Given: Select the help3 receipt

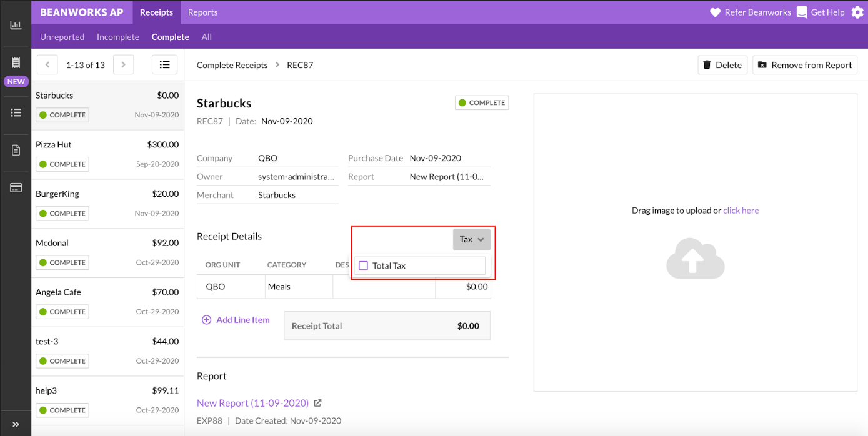Looking at the screenshot, I should (107, 401).
